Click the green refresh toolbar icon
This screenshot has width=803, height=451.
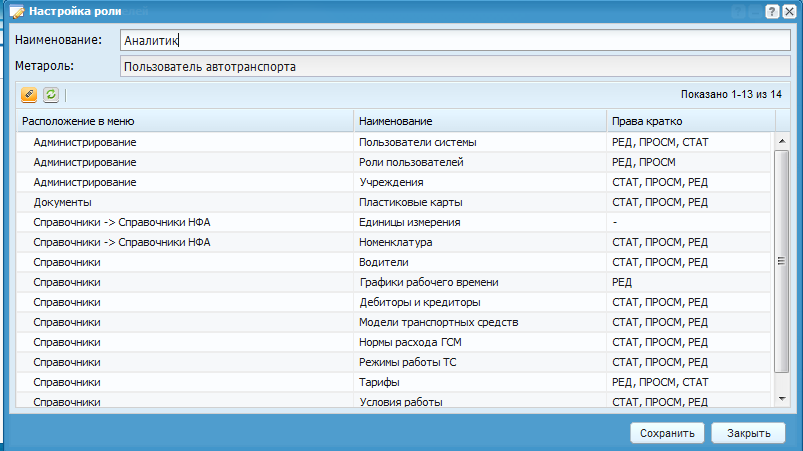(x=51, y=95)
